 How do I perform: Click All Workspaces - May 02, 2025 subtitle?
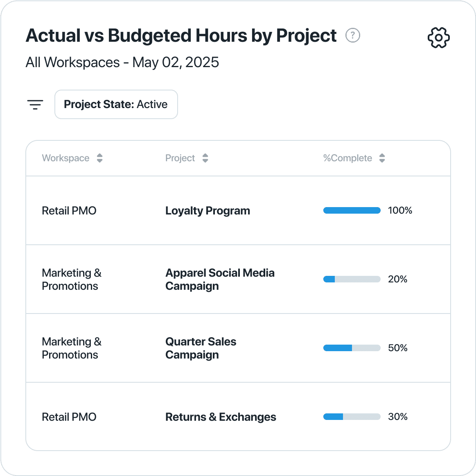pos(122,63)
